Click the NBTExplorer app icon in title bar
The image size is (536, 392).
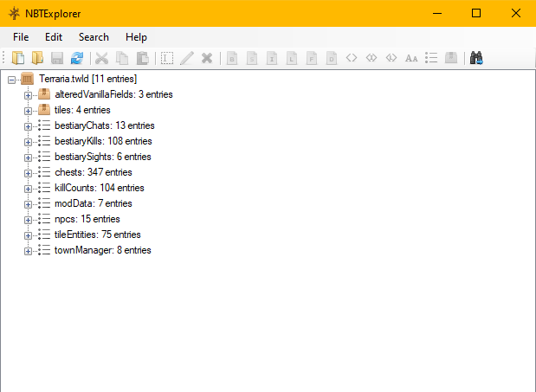(14, 14)
